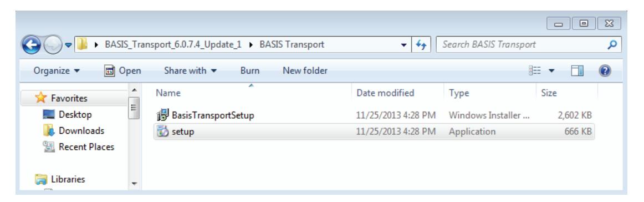The image size is (644, 202).
Task: Expand the Share with dropdown
Action: tap(190, 71)
